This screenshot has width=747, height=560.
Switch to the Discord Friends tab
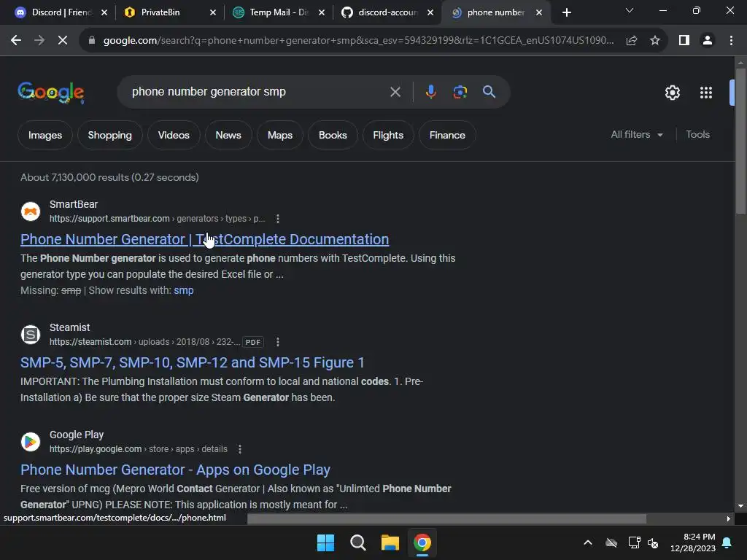pos(61,12)
